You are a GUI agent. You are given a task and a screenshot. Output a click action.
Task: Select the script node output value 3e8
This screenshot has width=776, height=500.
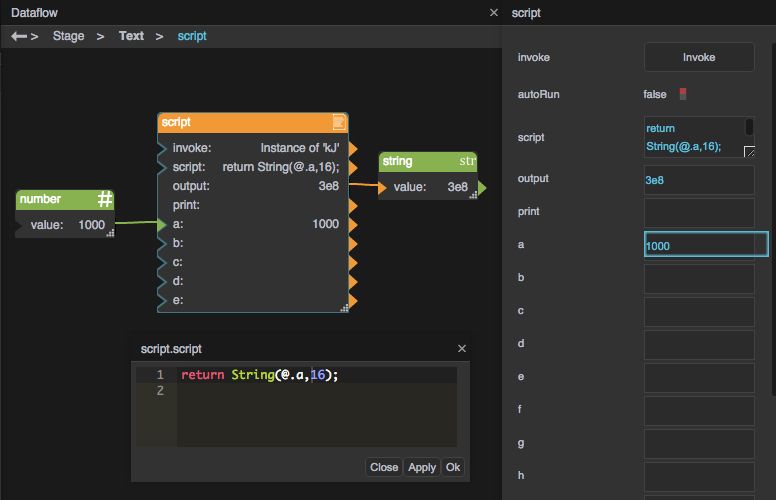(329, 186)
